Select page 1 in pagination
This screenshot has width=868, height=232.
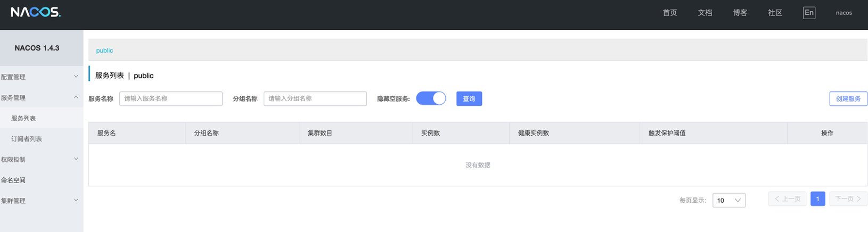818,199
